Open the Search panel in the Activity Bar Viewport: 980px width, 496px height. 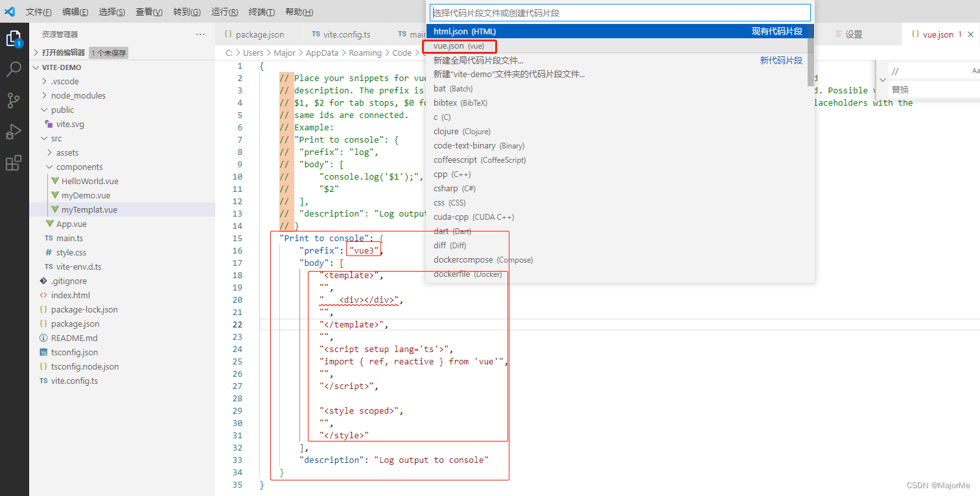[x=14, y=69]
